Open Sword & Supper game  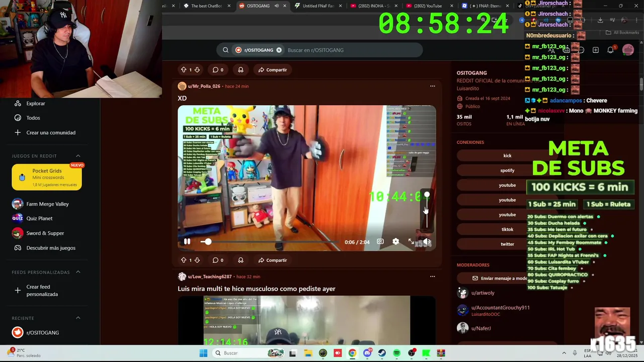tap(45, 233)
